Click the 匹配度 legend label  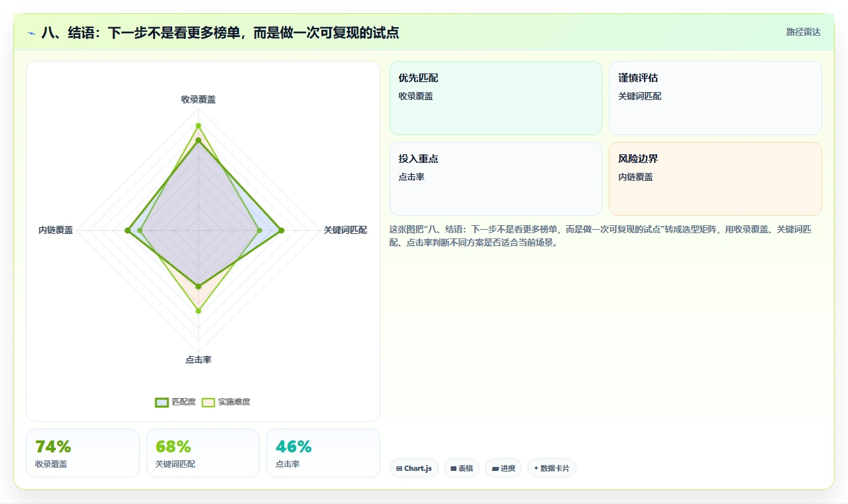[x=184, y=402]
